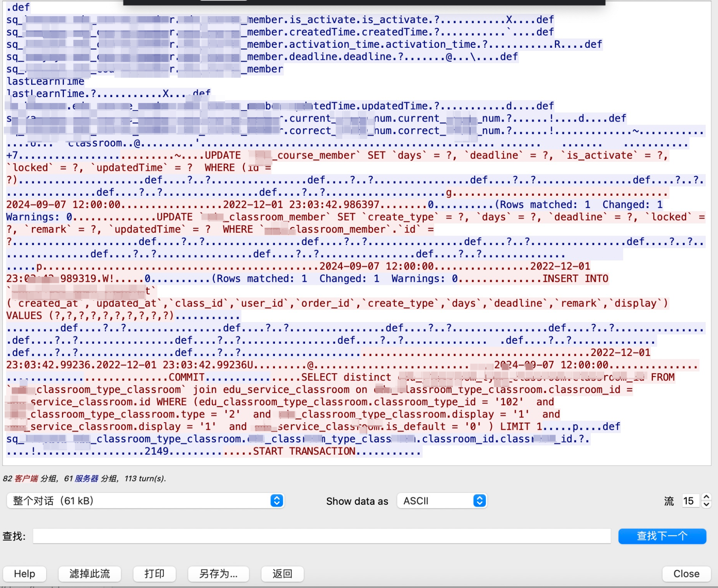The height and width of the screenshot is (588, 718).
Task: Open the 整个对话 (61 kB) conversation dropdown
Action: (x=145, y=501)
